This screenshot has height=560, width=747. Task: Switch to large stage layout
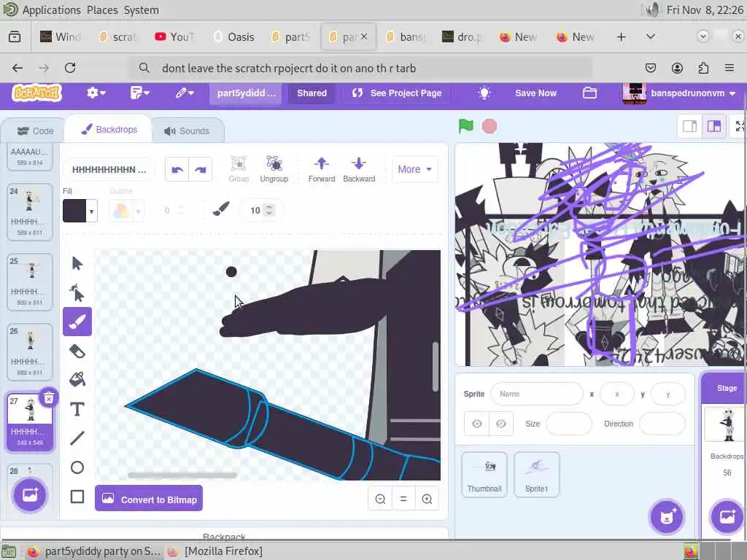pos(713,126)
